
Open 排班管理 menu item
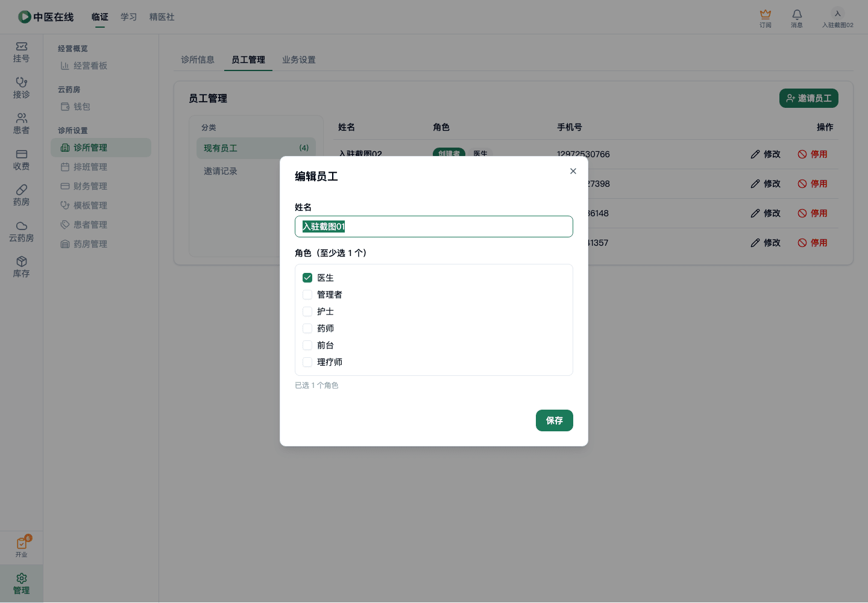pyautogui.click(x=101, y=167)
